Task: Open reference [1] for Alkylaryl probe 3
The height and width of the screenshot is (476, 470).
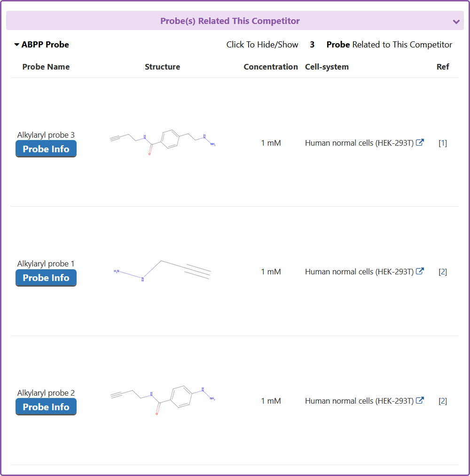Action: (443, 143)
